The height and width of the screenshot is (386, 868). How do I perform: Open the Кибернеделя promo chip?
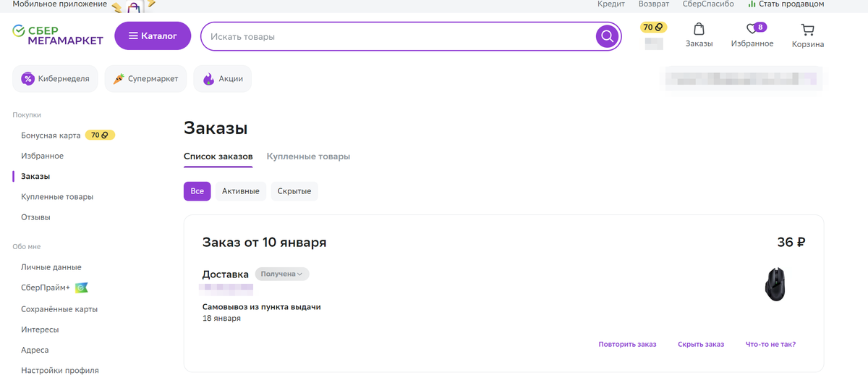pos(56,79)
